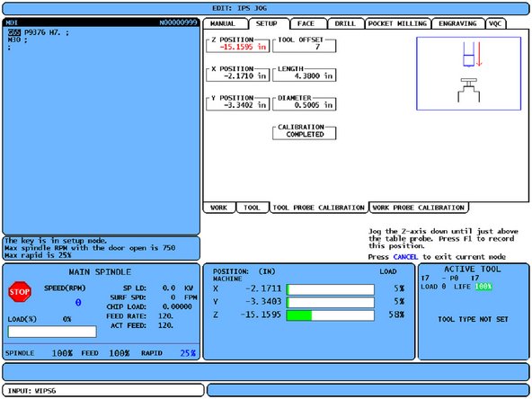Select TOOL PROBE CALIBRATION sub-tab
The height and width of the screenshot is (399, 532).
319,208
